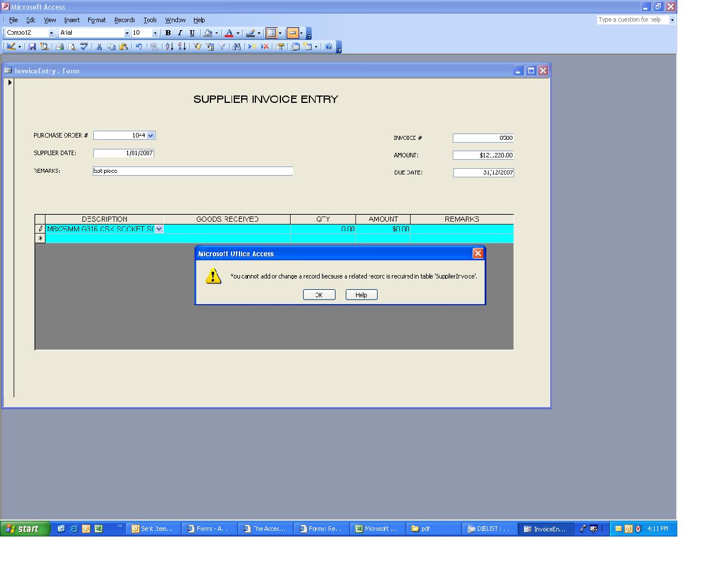Open the Insert menu
The width and height of the screenshot is (728, 582).
tap(72, 20)
